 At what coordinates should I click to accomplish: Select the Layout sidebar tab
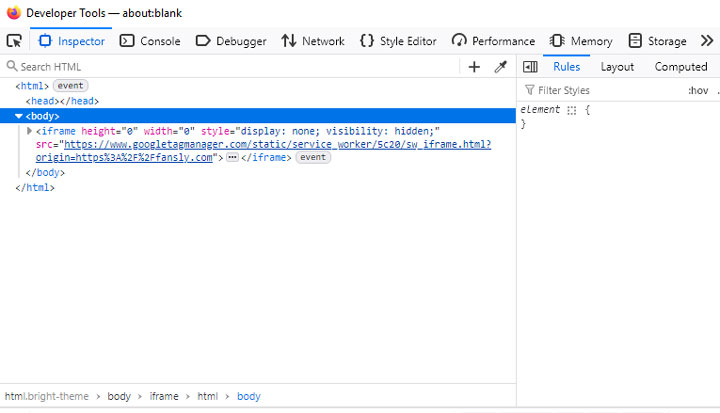[x=617, y=67]
